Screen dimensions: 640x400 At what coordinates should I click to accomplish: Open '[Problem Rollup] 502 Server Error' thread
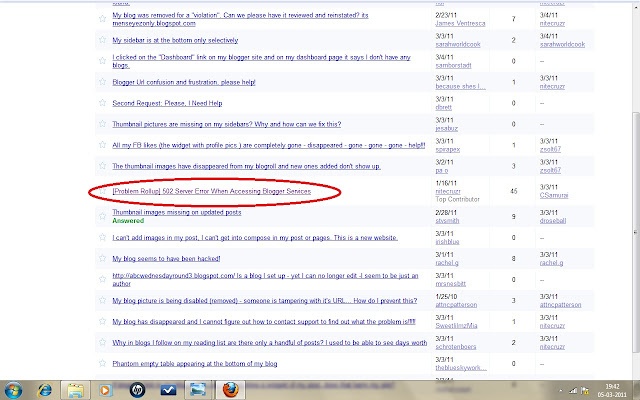point(211,191)
